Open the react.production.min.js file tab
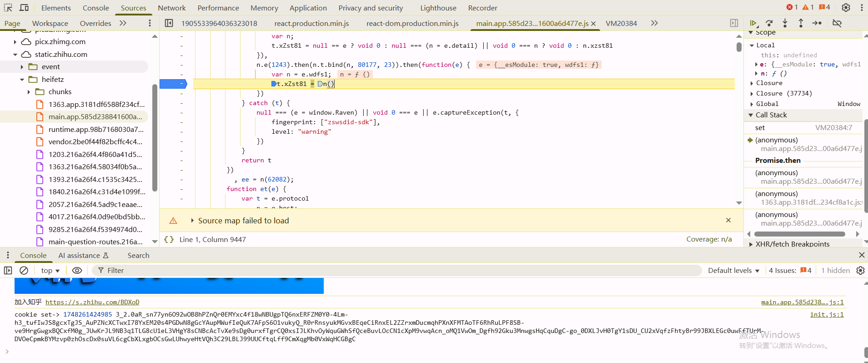This screenshot has width=868, height=363. (x=311, y=23)
